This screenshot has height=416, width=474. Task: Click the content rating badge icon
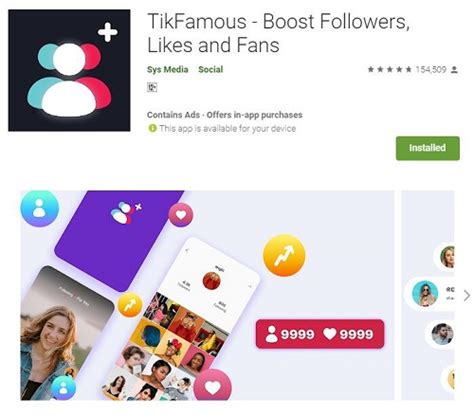pyautogui.click(x=152, y=87)
